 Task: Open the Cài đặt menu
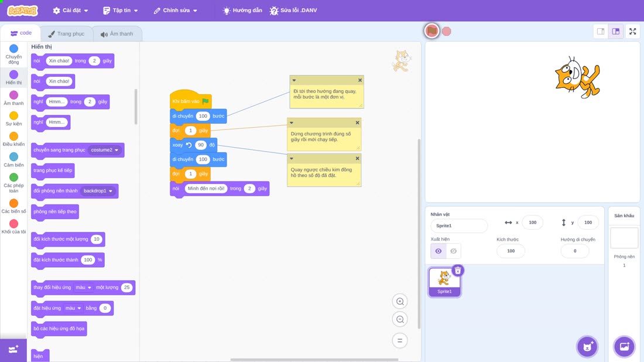pyautogui.click(x=71, y=11)
